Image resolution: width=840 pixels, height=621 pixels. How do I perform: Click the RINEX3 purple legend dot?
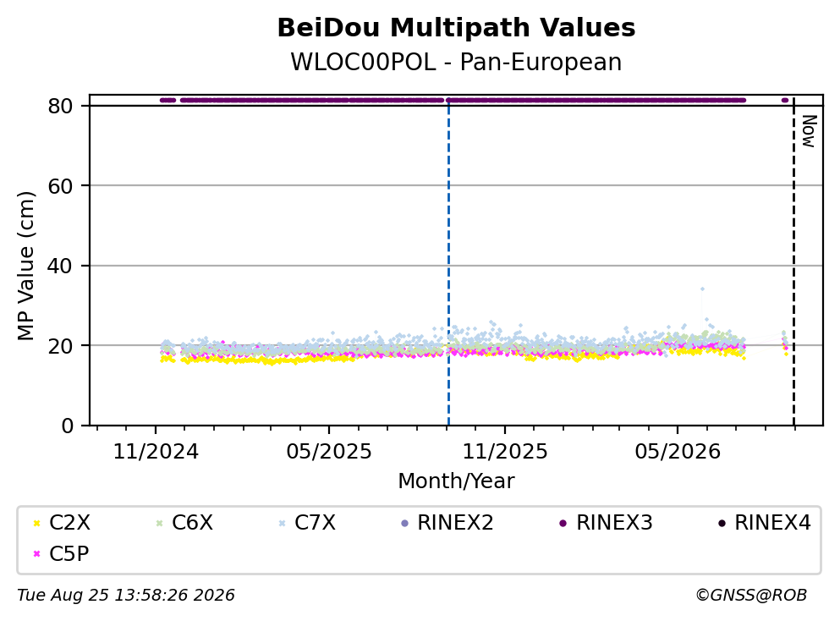[x=563, y=524]
